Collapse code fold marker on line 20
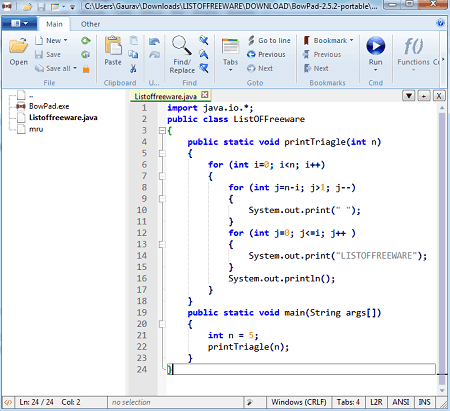450x411 pixels. tap(162, 324)
